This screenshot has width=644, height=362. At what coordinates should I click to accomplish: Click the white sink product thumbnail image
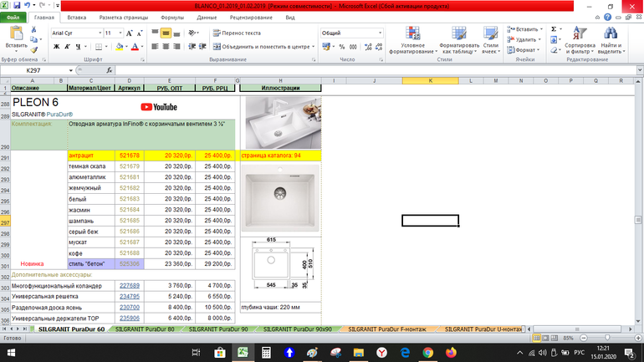pyautogui.click(x=280, y=123)
